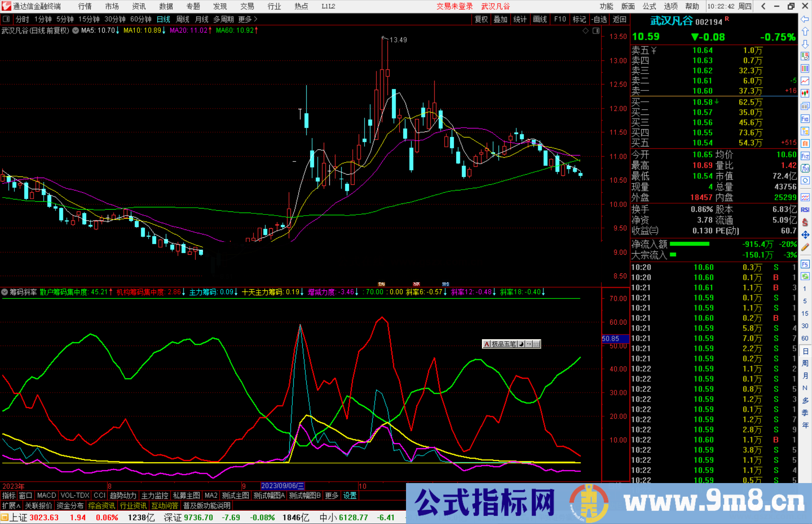Viewport: 812px width, 524px height.
Task: Open the 资讯 menu
Action: tap(139, 6)
